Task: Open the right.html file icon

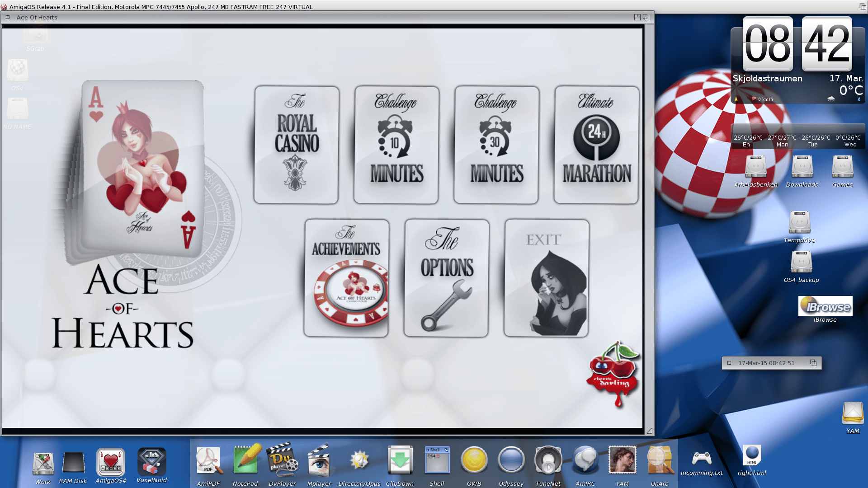Action: 752,455
